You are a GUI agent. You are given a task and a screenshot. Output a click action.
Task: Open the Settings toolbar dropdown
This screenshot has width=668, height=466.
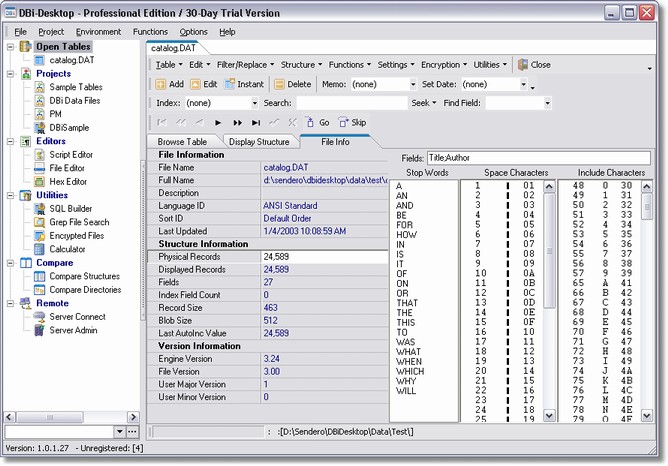[396, 65]
